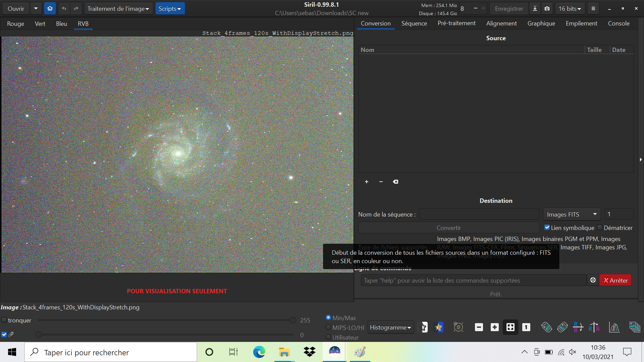Decrease thread count with minus button
The width and height of the screenshot is (644, 362).
[475, 8]
